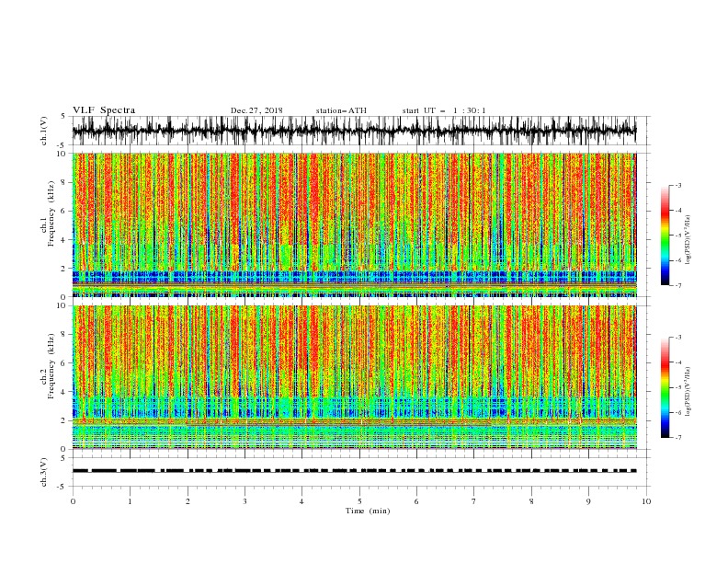
Task: Click the time axis tick label "7"
Action: pos(474,501)
